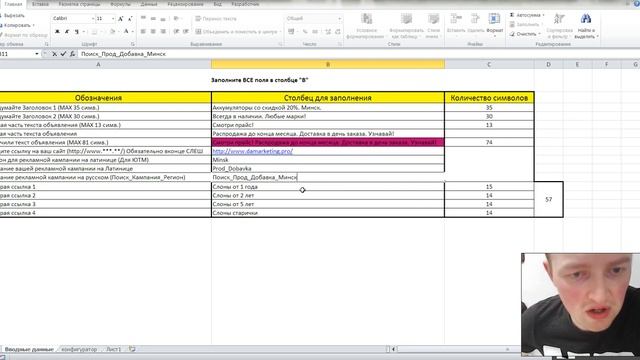
Task: Open Сортировка и фильтр
Action: (x=559, y=26)
